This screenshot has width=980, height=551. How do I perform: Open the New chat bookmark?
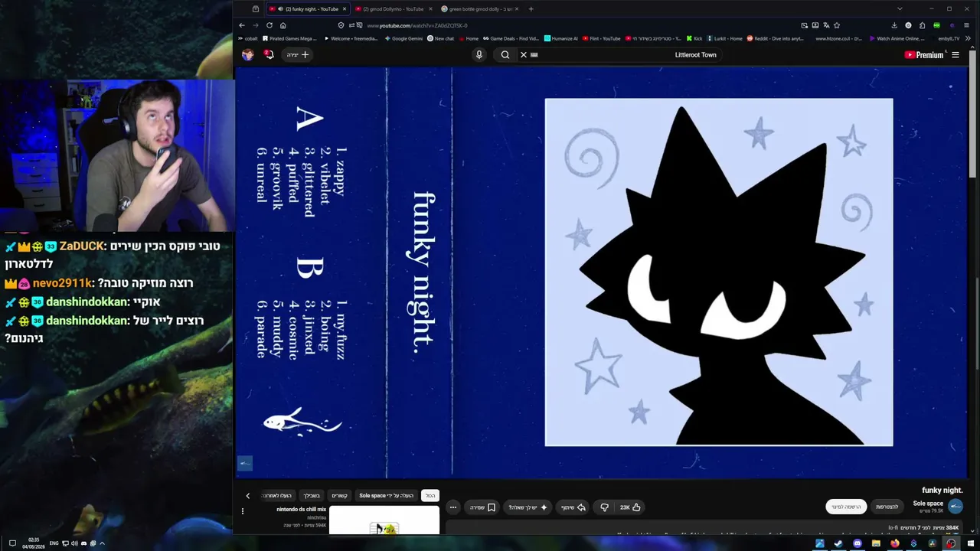click(441, 38)
